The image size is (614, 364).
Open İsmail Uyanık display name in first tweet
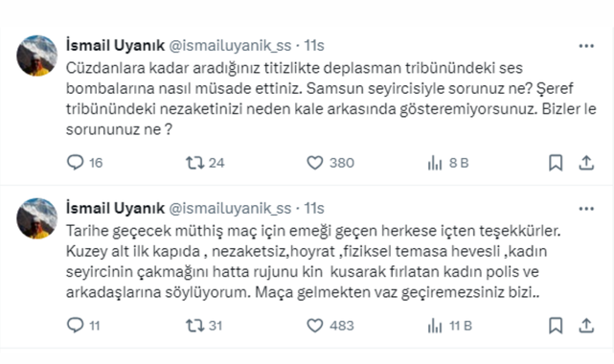click(115, 45)
